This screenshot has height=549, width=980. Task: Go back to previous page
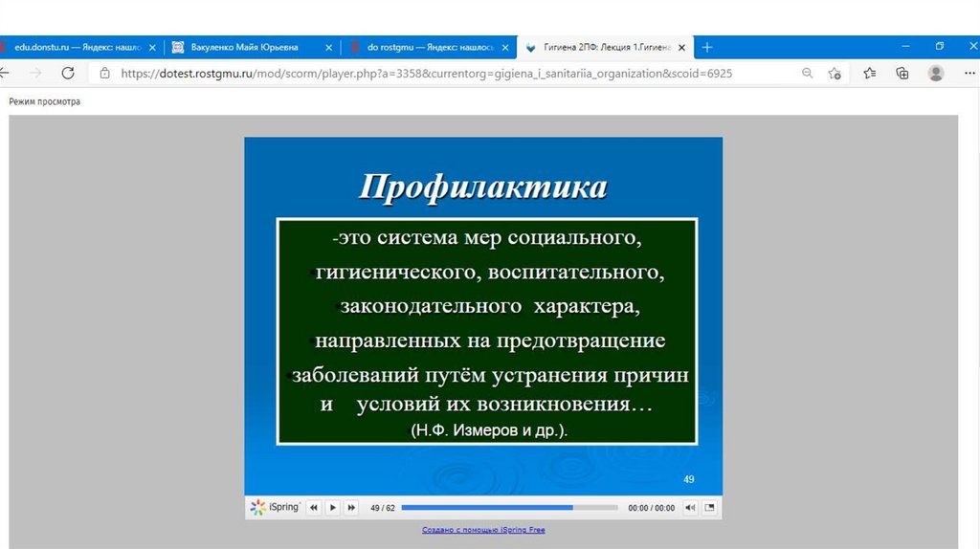pyautogui.click(x=4, y=73)
